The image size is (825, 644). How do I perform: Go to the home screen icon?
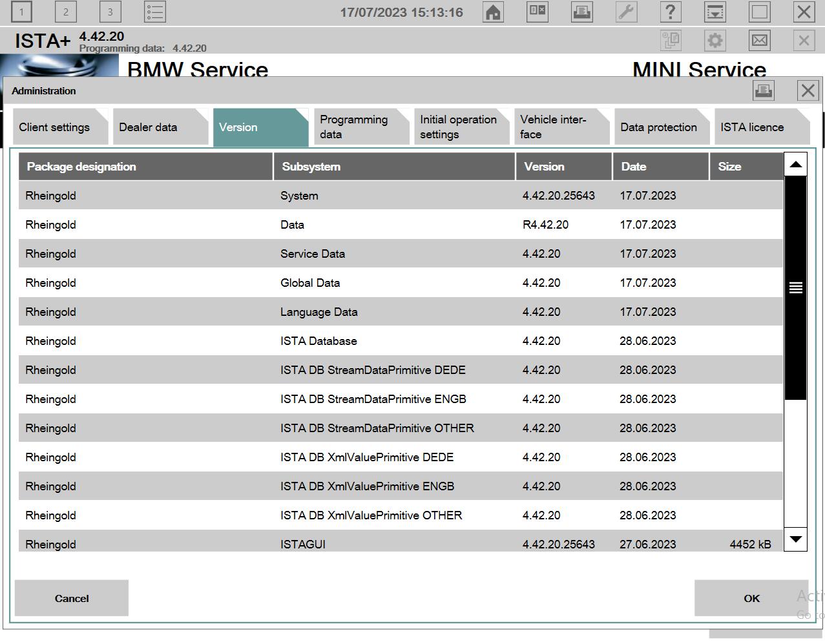[493, 12]
